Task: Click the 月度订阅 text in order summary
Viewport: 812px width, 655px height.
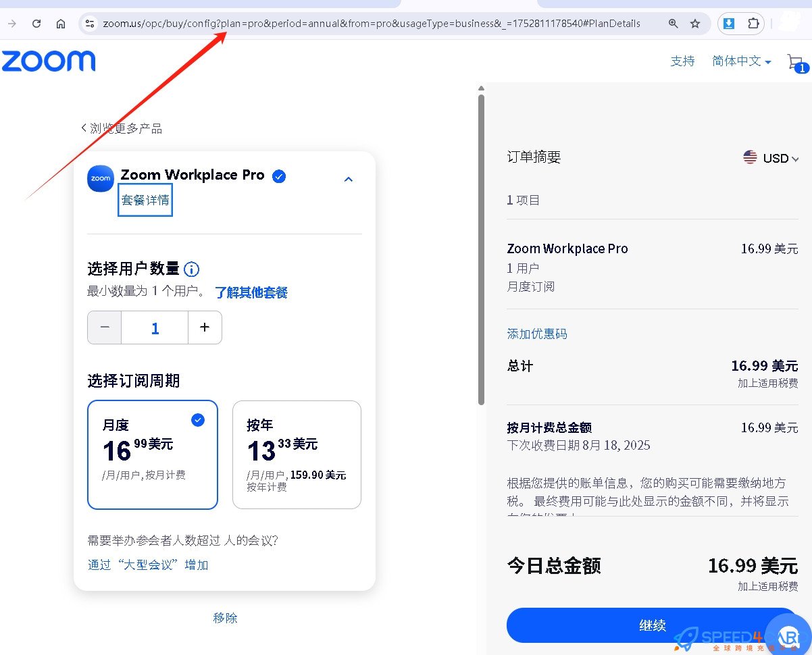Action: (531, 286)
